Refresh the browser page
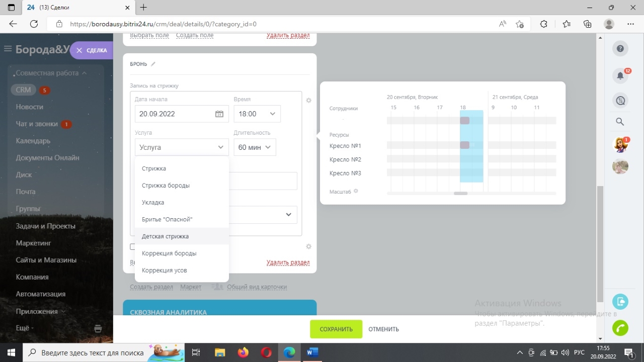The height and width of the screenshot is (362, 644). (34, 24)
